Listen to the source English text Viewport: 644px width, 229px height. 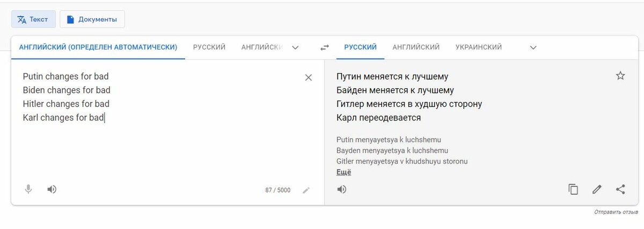(x=52, y=189)
